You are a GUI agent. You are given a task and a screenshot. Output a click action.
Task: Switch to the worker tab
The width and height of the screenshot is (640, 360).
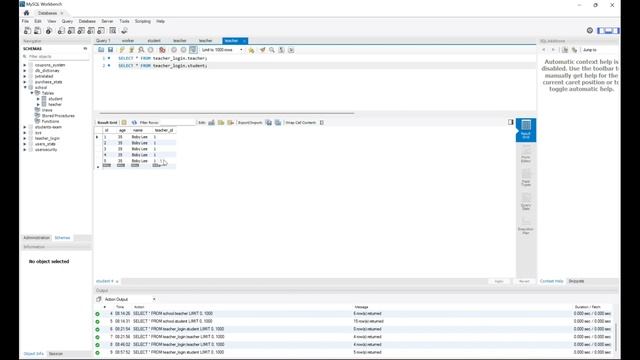128,41
